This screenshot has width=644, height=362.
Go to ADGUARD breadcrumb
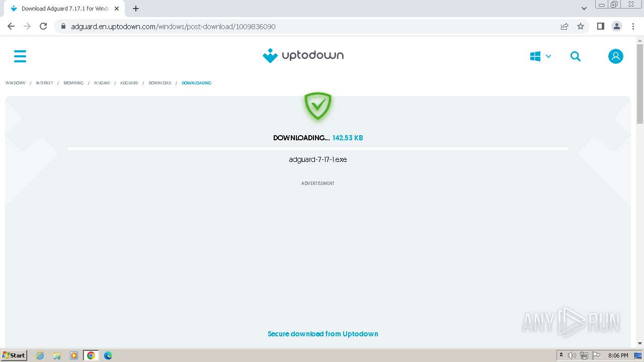pos(129,83)
